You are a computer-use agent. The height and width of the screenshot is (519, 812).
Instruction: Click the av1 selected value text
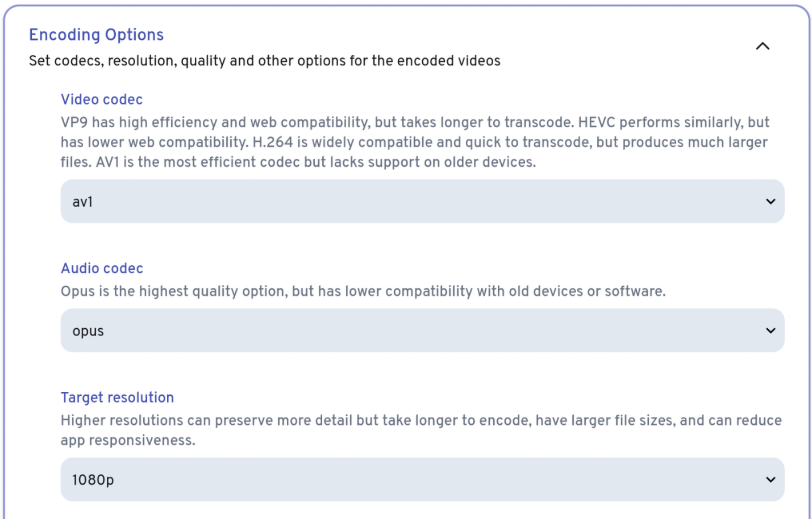82,202
